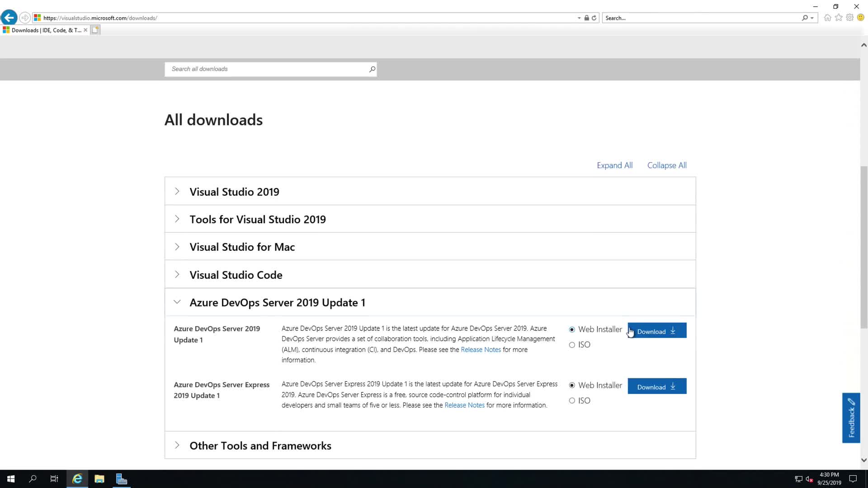Click the browser back arrow button
Image resolution: width=868 pixels, height=488 pixels.
[9, 18]
